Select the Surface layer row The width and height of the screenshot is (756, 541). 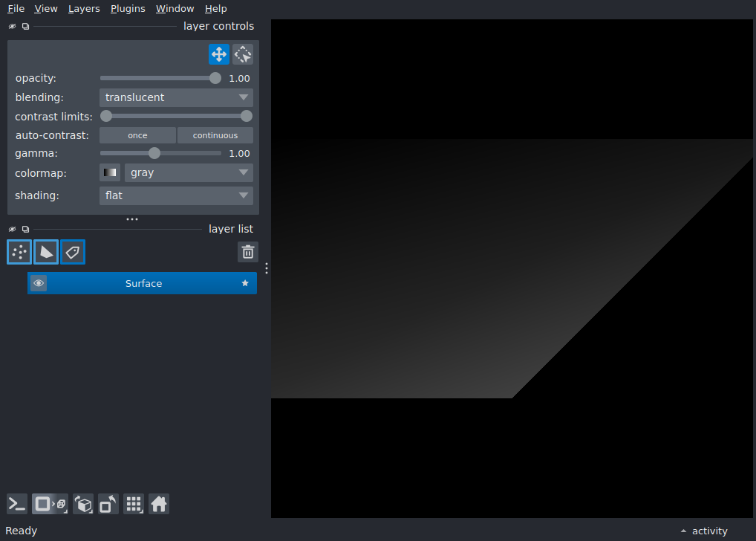(143, 283)
